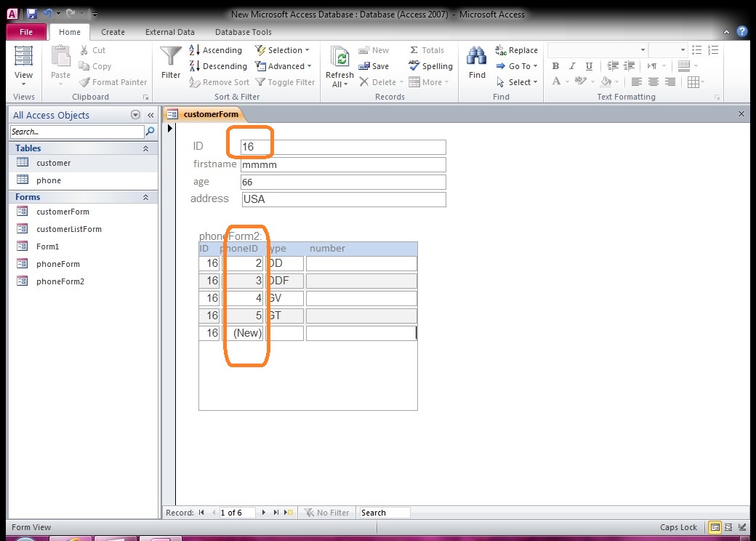The image size is (756, 541).
Task: Open the View mode button
Action: [23, 65]
